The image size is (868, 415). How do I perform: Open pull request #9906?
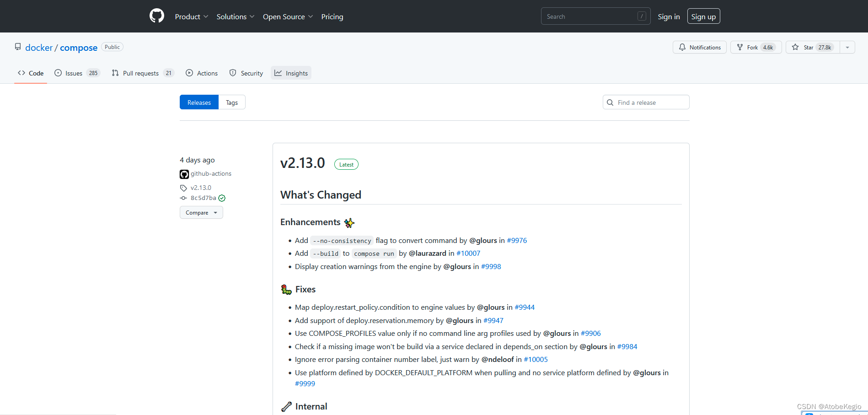(591, 333)
